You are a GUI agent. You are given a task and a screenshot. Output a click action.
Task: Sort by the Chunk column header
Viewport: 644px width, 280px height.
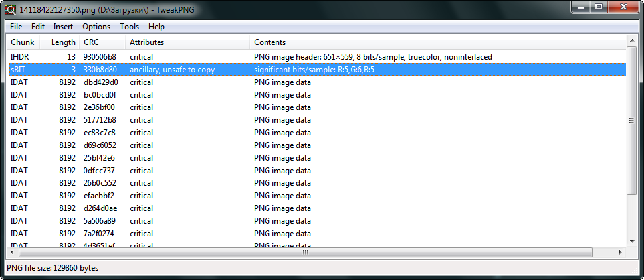click(x=23, y=42)
